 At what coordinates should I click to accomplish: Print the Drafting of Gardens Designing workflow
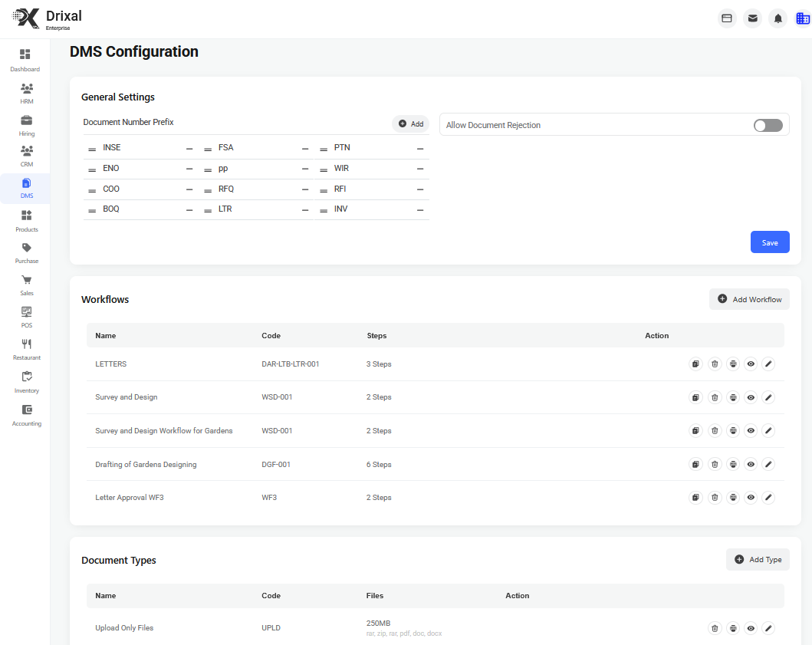click(732, 464)
